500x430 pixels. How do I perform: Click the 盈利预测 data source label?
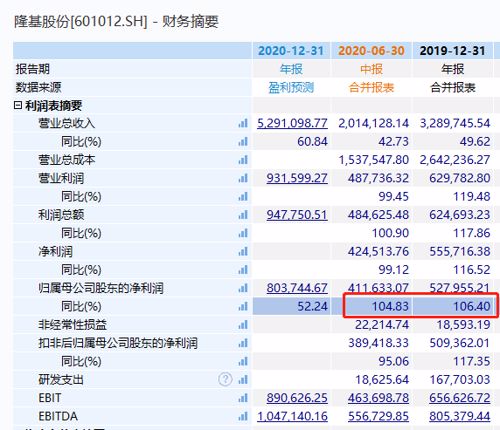(291, 88)
